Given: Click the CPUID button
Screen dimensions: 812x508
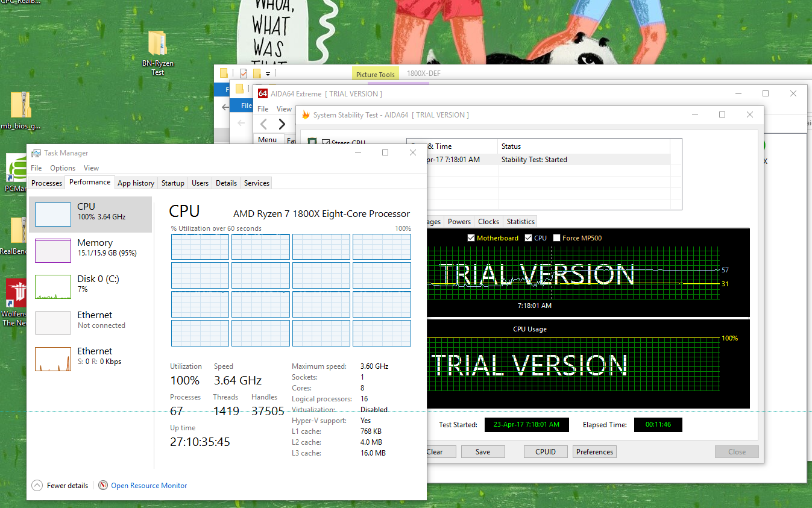Looking at the screenshot, I should pos(546,452).
